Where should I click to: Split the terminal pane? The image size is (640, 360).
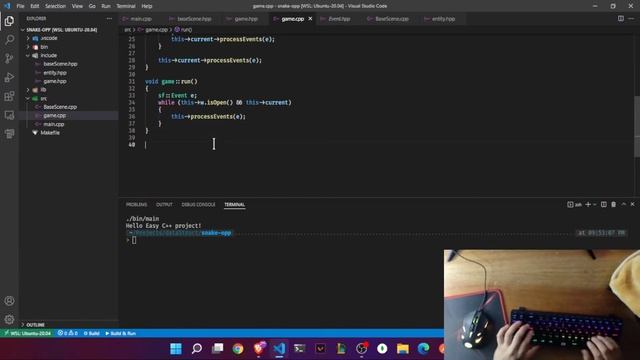[x=604, y=204]
